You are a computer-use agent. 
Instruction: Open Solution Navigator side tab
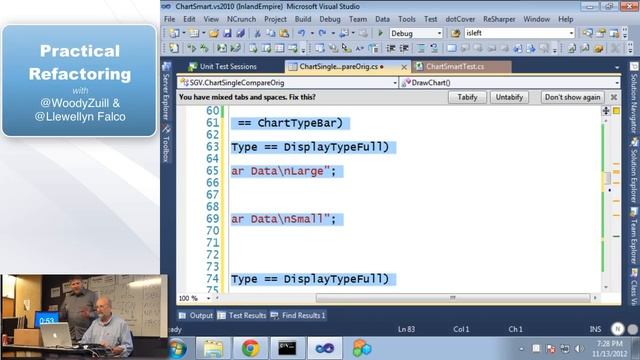pyautogui.click(x=634, y=98)
